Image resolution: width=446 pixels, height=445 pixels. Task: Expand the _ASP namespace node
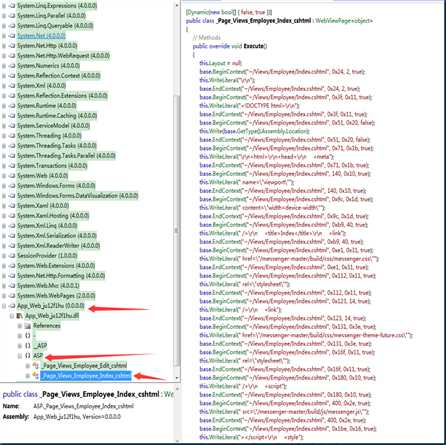click(20, 346)
